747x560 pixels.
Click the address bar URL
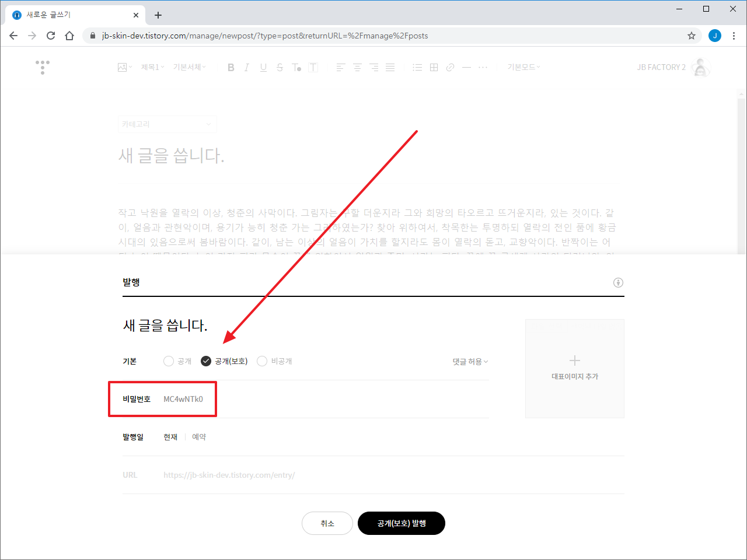point(265,36)
